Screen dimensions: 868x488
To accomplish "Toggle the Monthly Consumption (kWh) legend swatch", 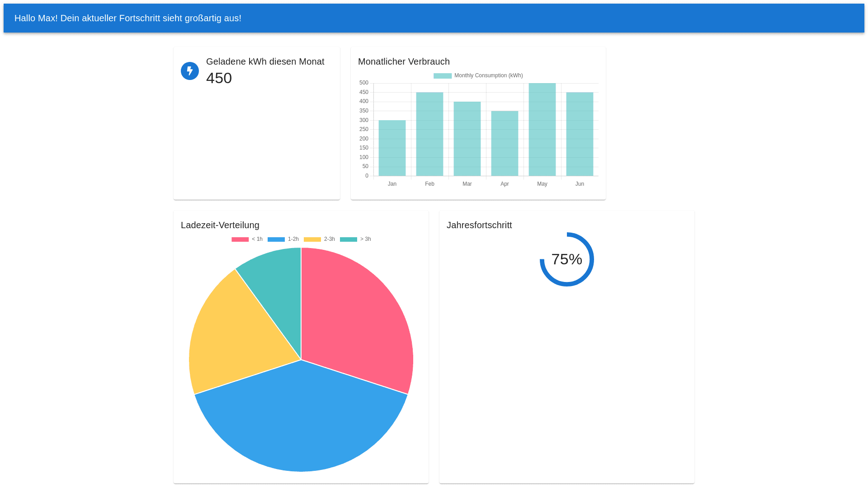I will [442, 76].
